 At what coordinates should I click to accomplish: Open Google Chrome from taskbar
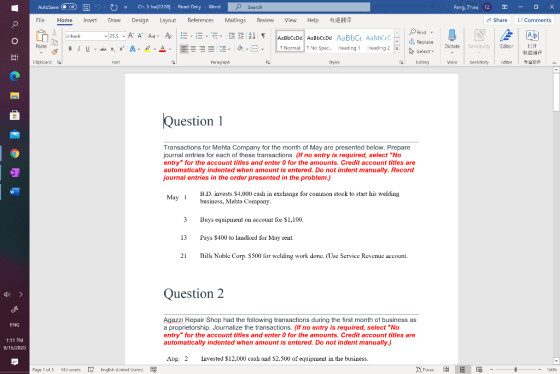(x=15, y=154)
